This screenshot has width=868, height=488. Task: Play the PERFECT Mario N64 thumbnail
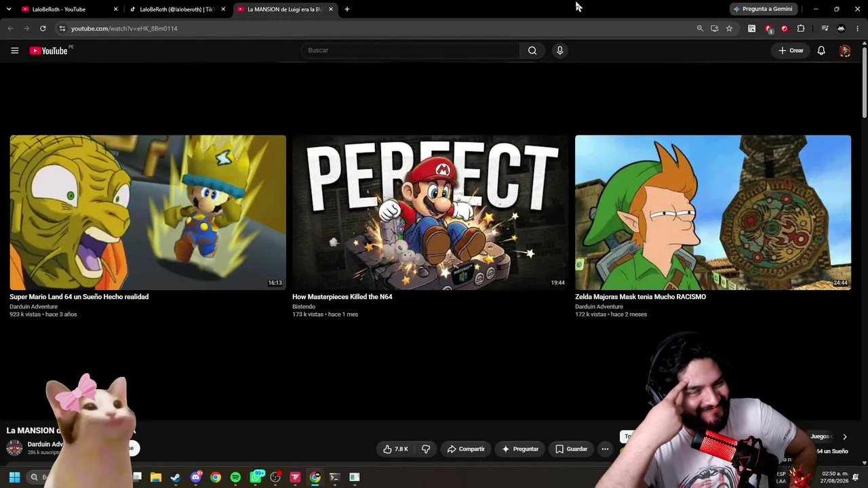[x=431, y=212]
